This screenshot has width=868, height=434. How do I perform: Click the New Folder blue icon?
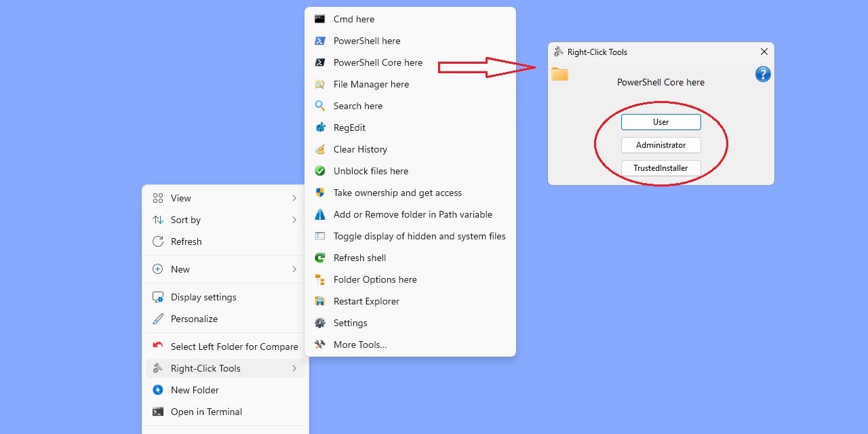coord(158,390)
